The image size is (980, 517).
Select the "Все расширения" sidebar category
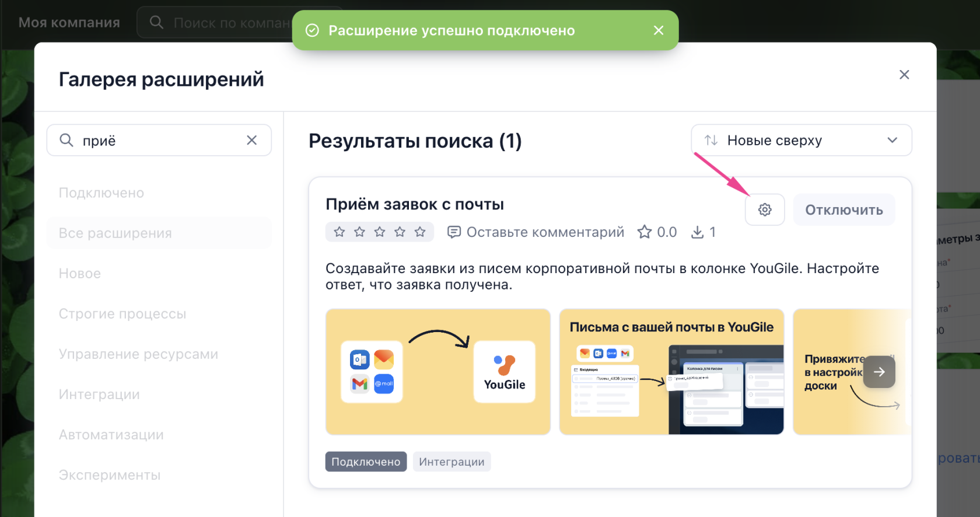[x=116, y=233]
